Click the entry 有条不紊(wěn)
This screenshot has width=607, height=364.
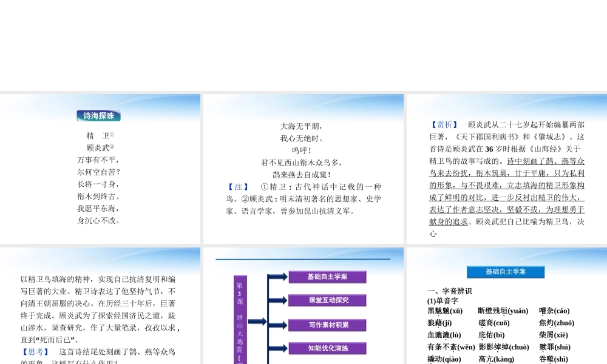point(452,347)
